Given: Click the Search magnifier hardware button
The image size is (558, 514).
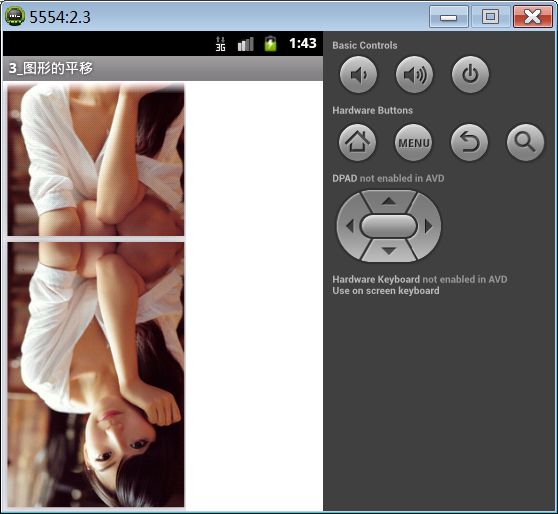Looking at the screenshot, I should coord(525,142).
